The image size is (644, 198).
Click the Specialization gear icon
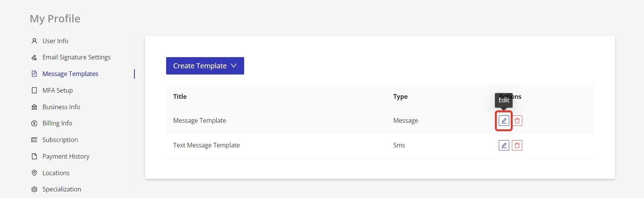tap(34, 190)
